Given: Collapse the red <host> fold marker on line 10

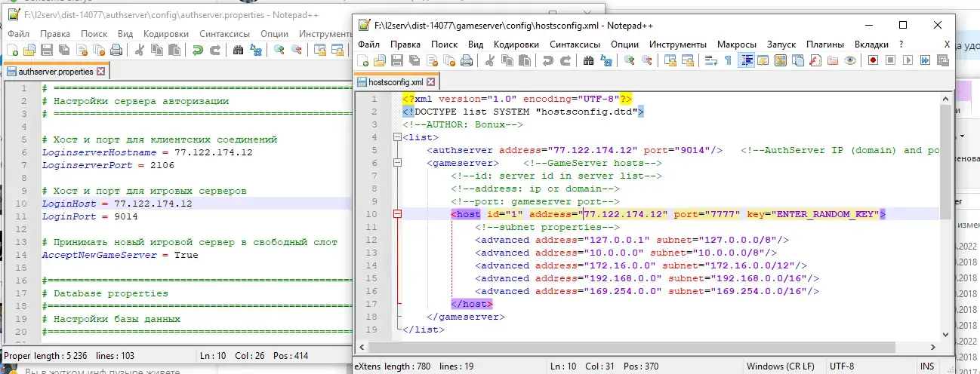Looking at the screenshot, I should pyautogui.click(x=397, y=214).
